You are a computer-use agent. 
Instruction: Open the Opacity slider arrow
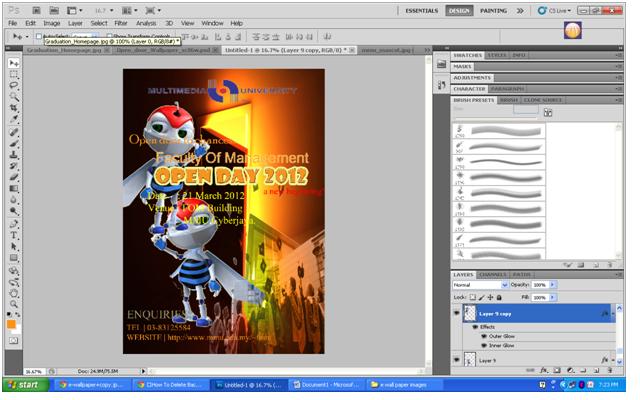(x=553, y=285)
